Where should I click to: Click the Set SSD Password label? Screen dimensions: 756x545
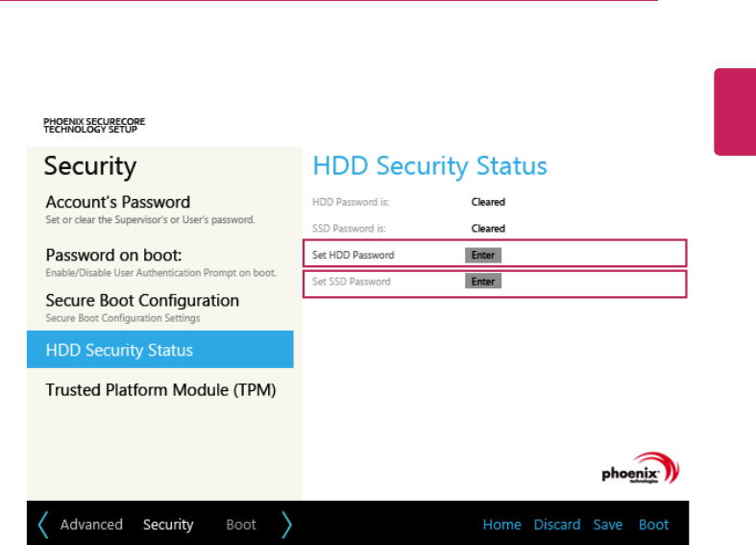(353, 282)
